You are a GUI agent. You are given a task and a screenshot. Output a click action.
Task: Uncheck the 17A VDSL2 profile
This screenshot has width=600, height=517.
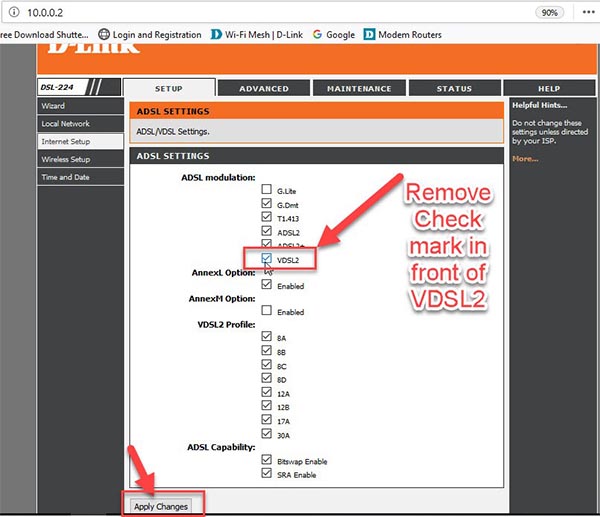point(266,419)
